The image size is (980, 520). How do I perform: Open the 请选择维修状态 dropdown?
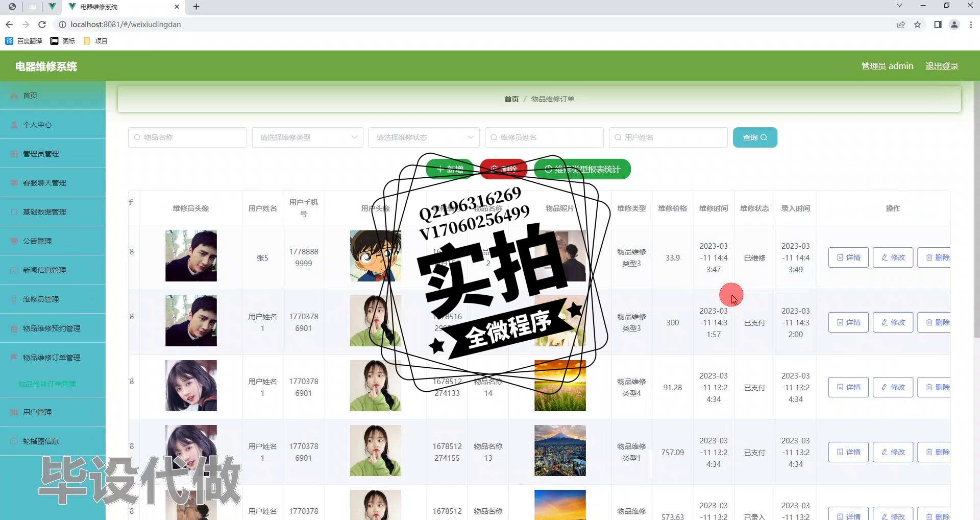424,137
